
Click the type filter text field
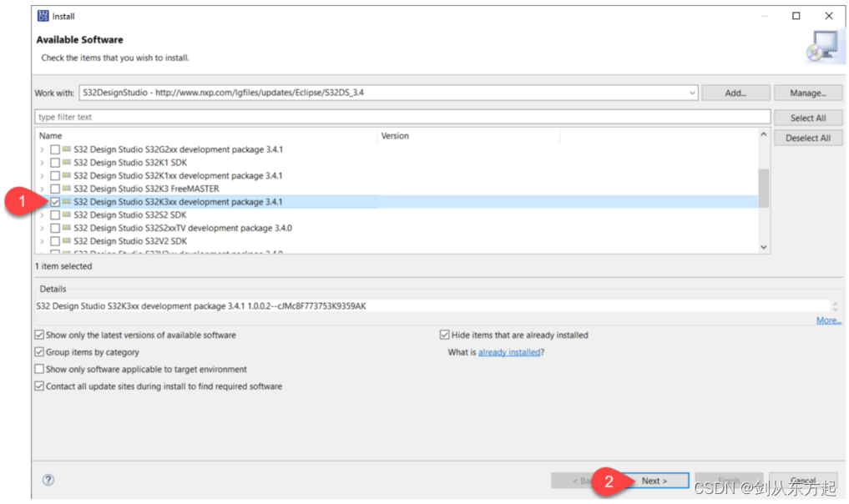(x=402, y=117)
